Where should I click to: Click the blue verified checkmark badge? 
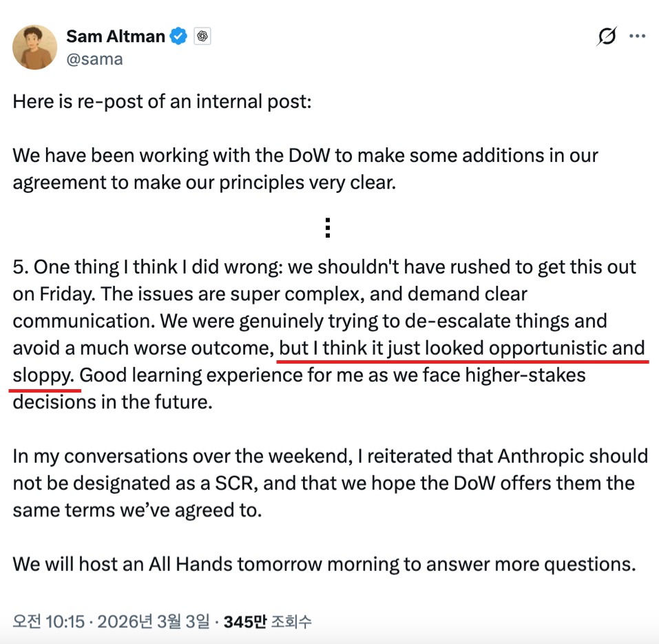(x=179, y=37)
